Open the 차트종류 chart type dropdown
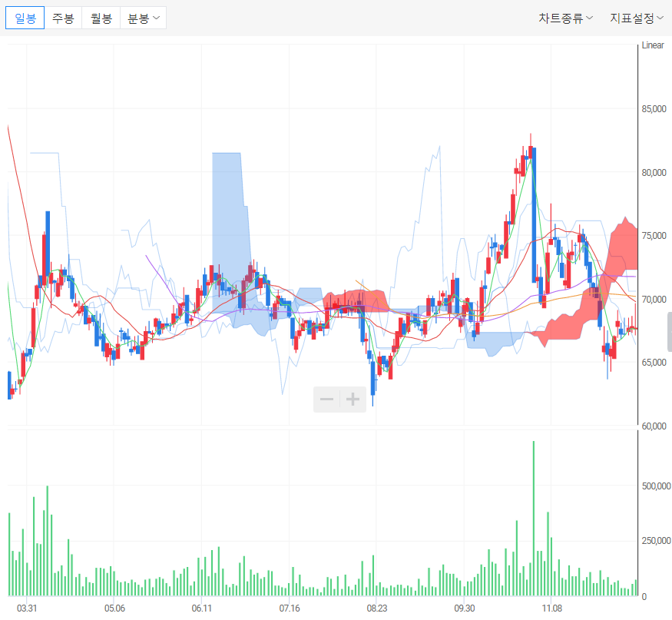Image resolution: width=672 pixels, height=620 pixels. click(566, 18)
